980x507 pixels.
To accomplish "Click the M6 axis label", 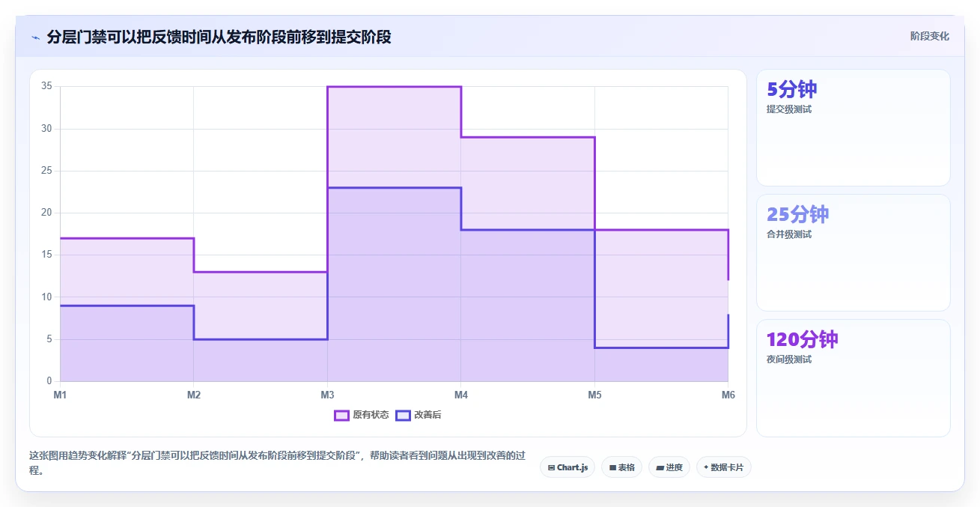I will [x=728, y=395].
